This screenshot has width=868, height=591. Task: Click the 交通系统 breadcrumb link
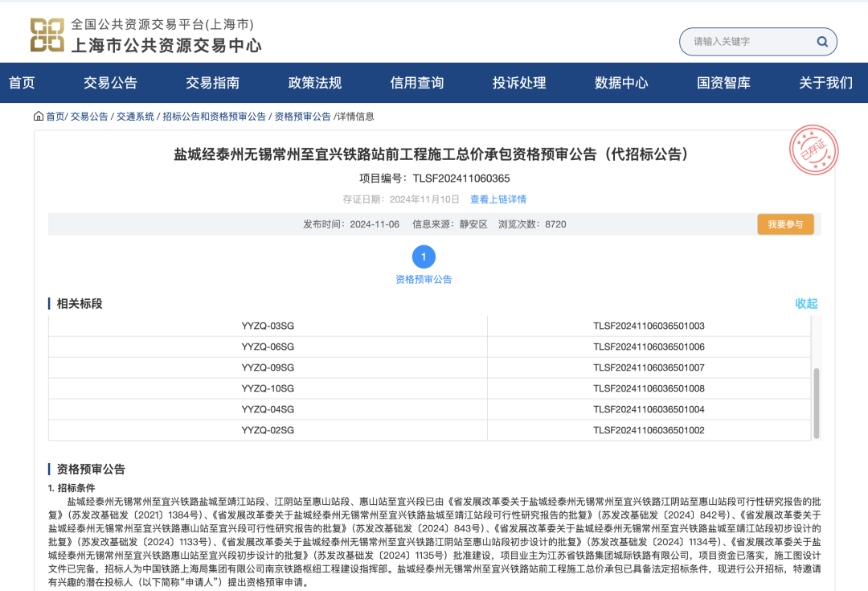(135, 117)
